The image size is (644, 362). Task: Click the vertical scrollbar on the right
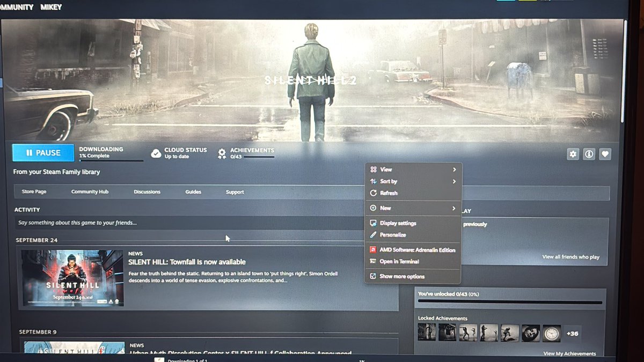pyautogui.click(x=623, y=71)
